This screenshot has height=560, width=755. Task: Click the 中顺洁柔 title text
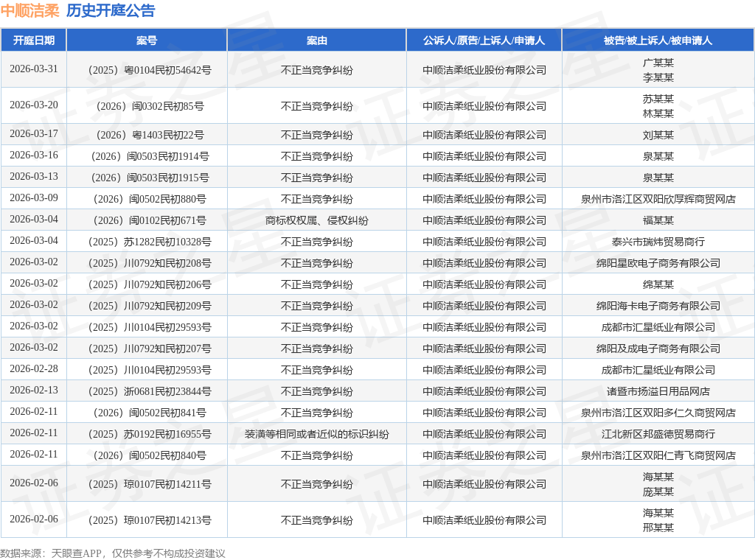coord(29,10)
